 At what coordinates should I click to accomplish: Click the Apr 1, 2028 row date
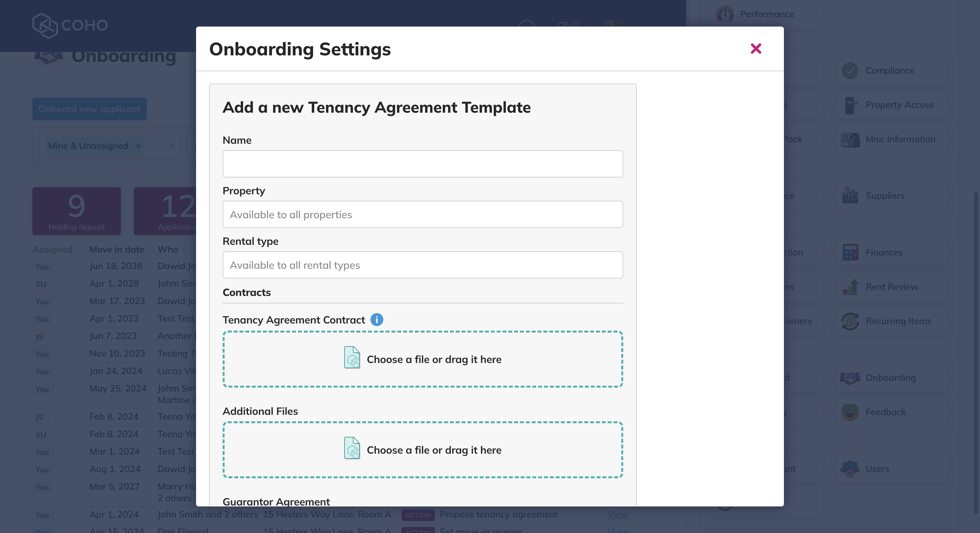click(x=114, y=284)
